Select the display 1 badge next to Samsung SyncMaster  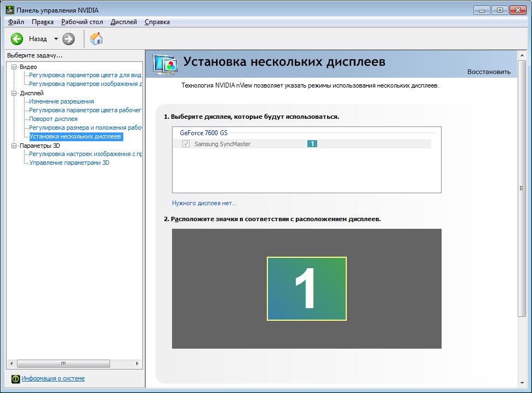click(312, 144)
